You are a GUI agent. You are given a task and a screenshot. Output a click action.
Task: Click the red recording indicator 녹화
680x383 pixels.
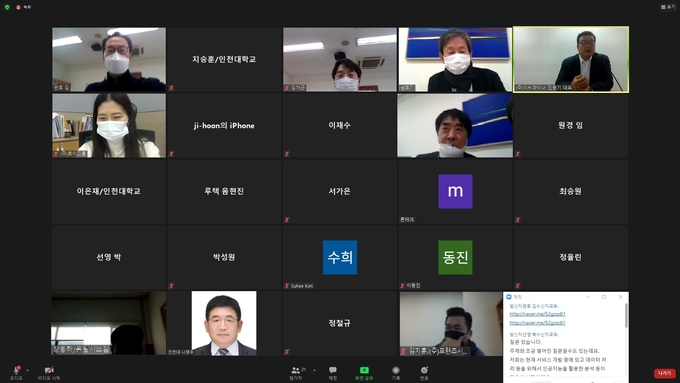23,7
